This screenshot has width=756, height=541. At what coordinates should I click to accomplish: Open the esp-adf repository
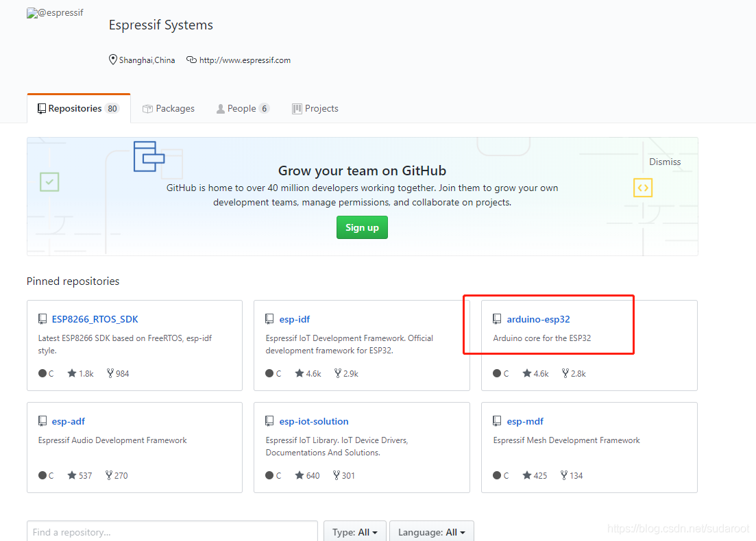point(69,421)
